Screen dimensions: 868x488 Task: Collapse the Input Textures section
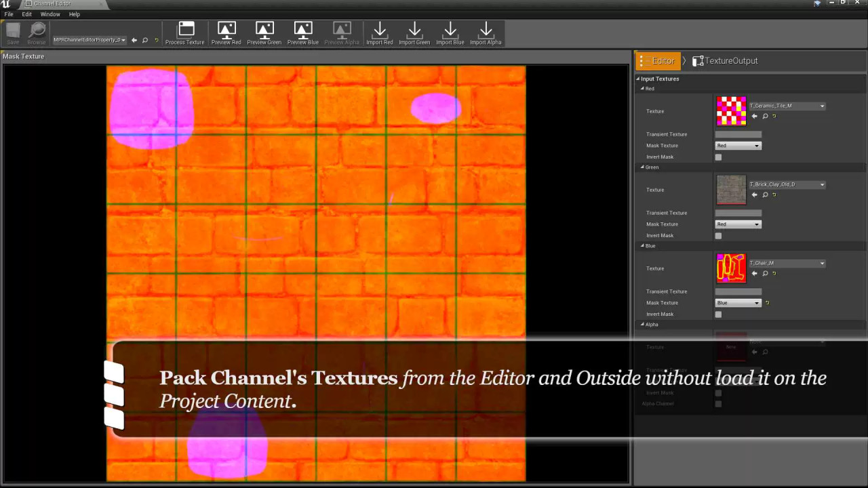click(x=638, y=79)
